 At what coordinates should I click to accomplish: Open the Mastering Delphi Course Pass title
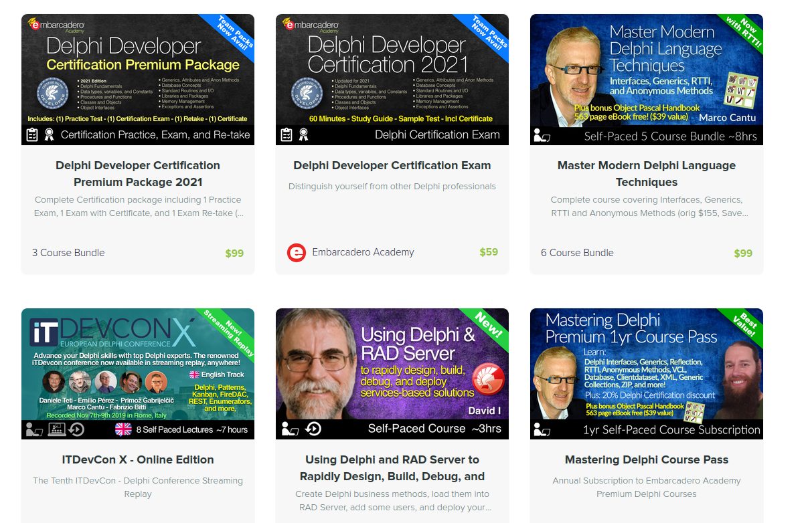(647, 459)
